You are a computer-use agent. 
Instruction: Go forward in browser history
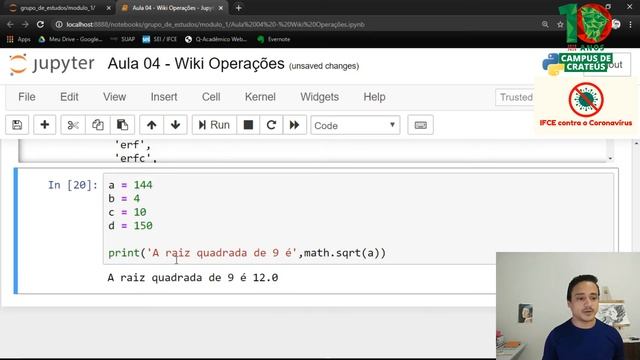[25, 24]
